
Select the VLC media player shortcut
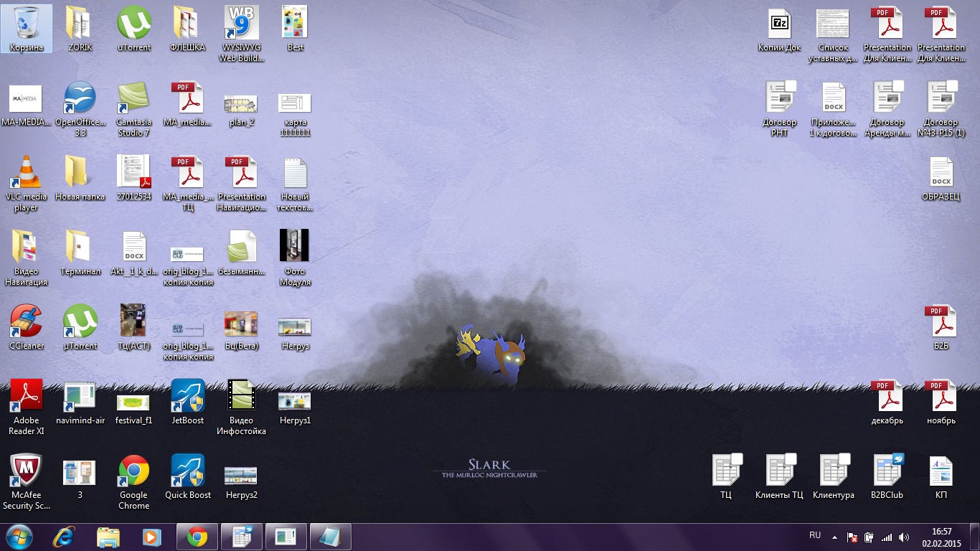coord(27,184)
